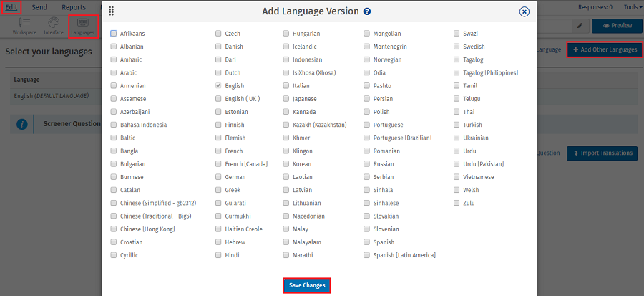The width and height of the screenshot is (644, 296).
Task: Toggle the checked English checkbox
Action: tap(218, 86)
